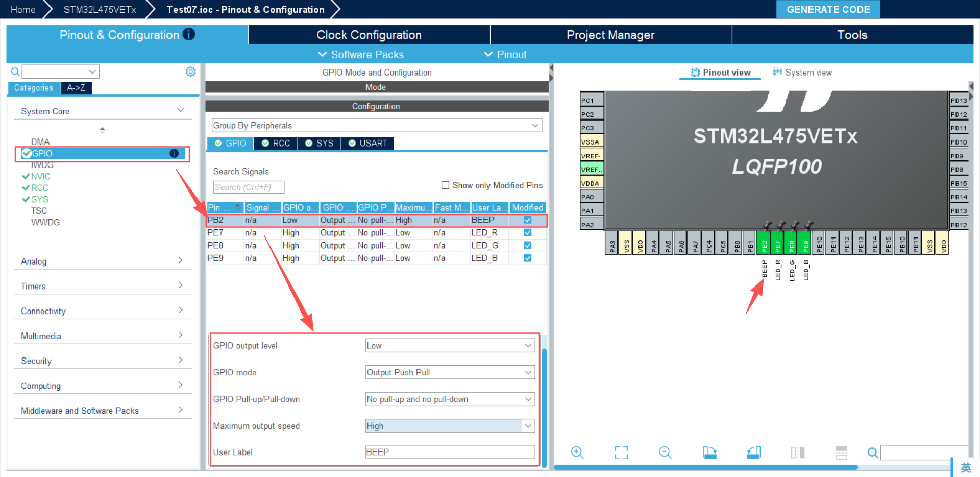Click the PB12 pin on the chip

click(x=959, y=225)
